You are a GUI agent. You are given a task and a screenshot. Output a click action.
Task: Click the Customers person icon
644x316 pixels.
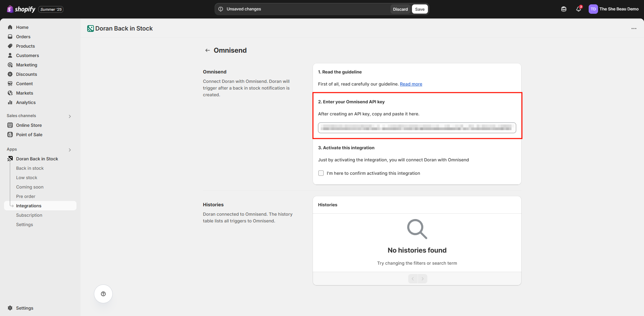click(x=10, y=55)
